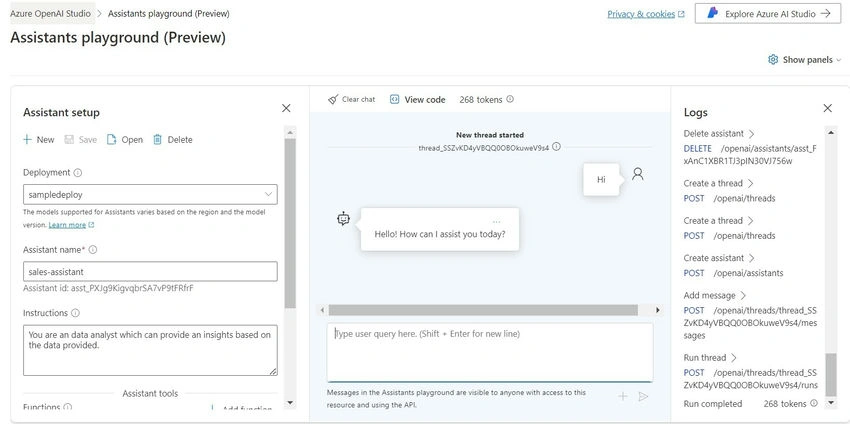Image resolution: width=850 pixels, height=424 pixels.
Task: Click the Clear chat broom icon
Action: (333, 99)
